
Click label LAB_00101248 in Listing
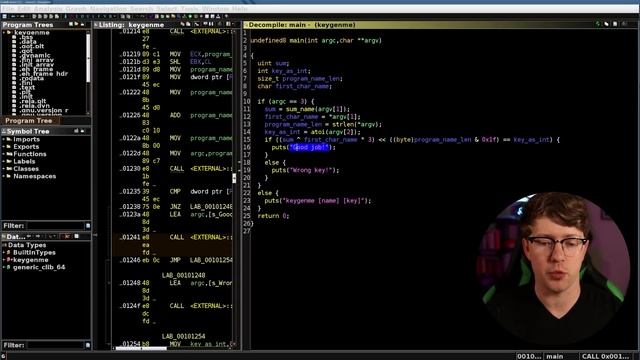[x=183, y=275]
